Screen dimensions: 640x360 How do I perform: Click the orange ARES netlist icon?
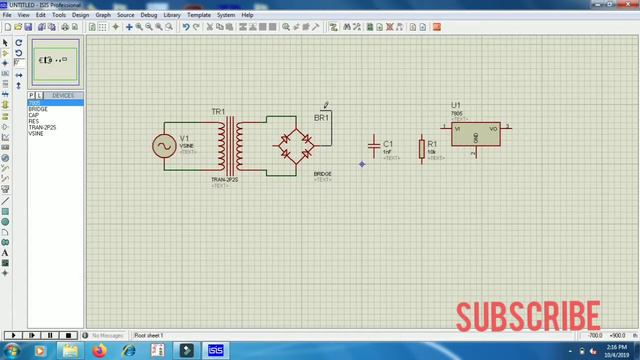[437, 27]
